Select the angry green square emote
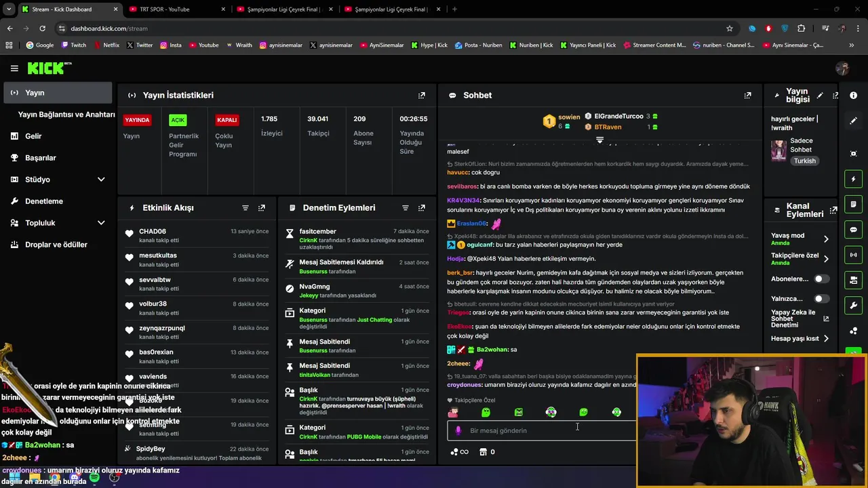868x488 pixels. coord(518,412)
